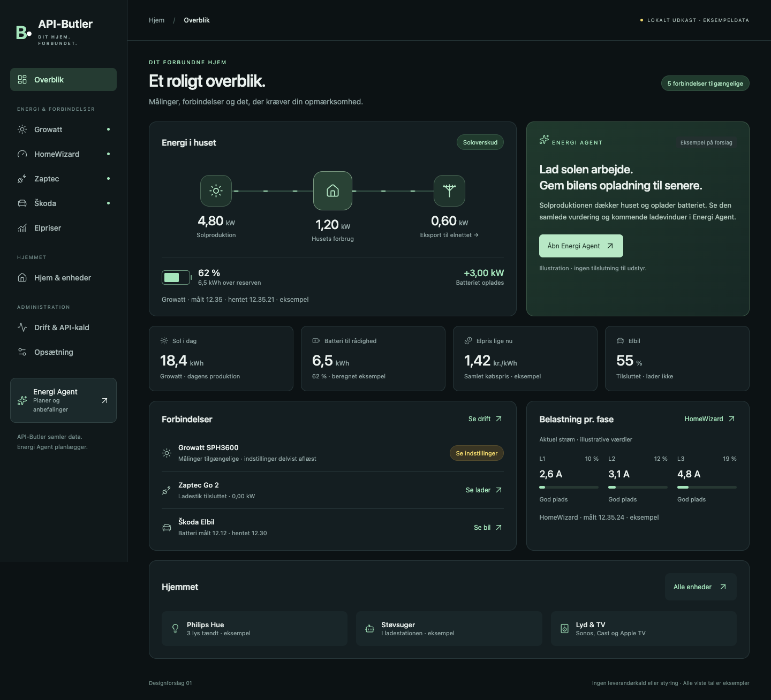Click the Soloverskud status badge
Image resolution: width=771 pixels, height=700 pixels.
click(480, 142)
